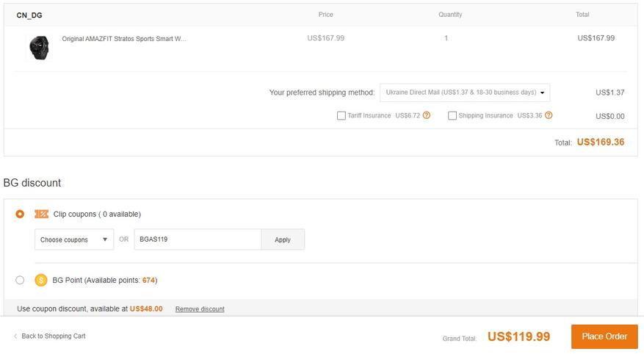Click the Clip coupons ticket icon
This screenshot has height=354, width=644.
42,214
